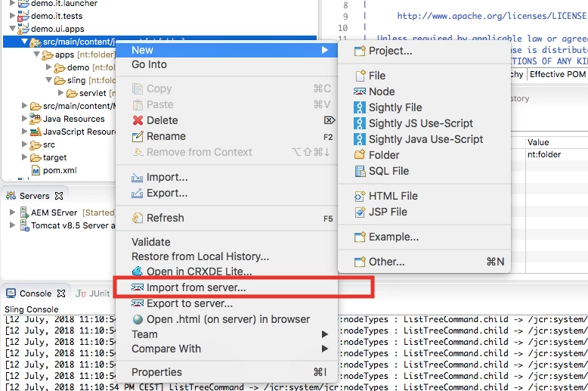
Task: Click the Refresh icon
Action: [138, 218]
